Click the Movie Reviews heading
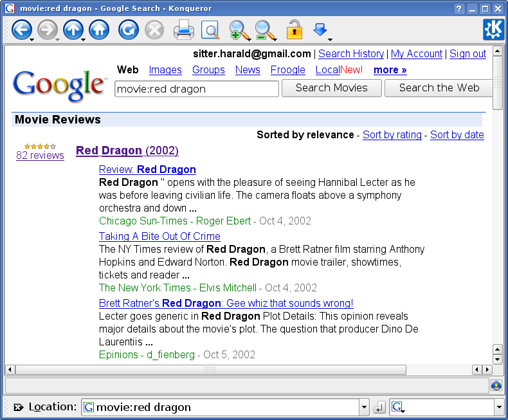508x420 pixels. [58, 120]
